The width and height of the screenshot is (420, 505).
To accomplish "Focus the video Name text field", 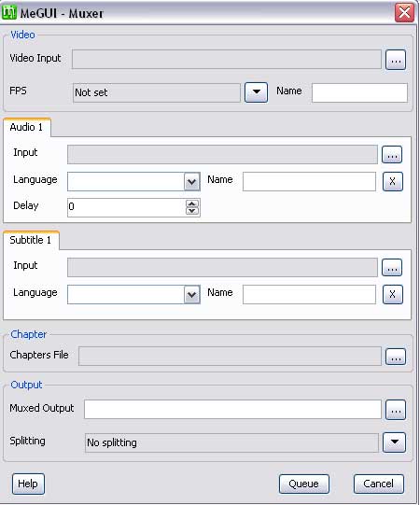I will [359, 92].
